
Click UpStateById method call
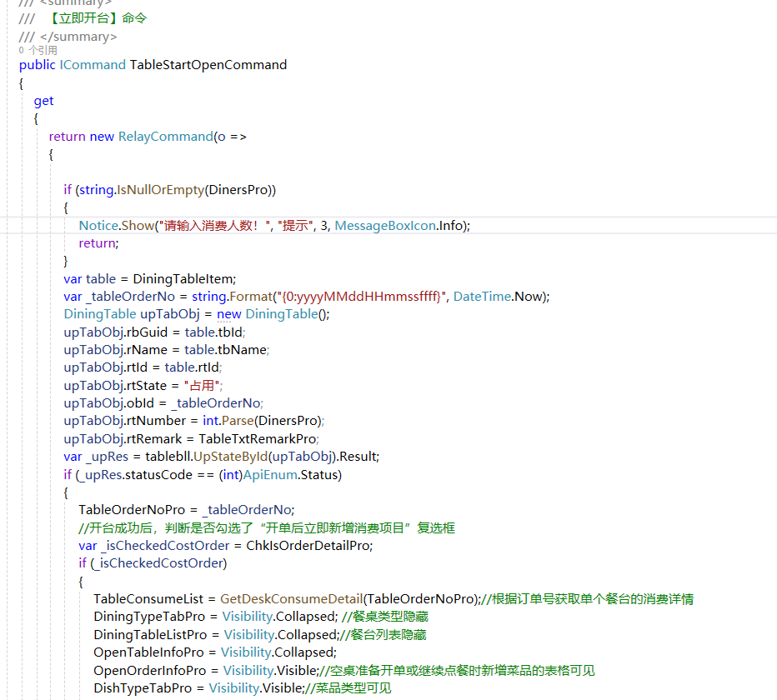230,457
